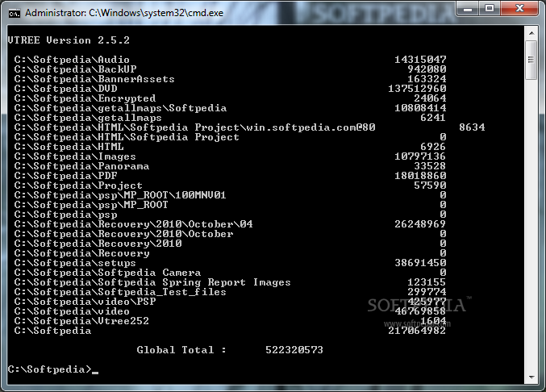The height and width of the screenshot is (392, 546).
Task: Click the path C:\Softpedia\psp\MP_ROOT
Action: 91,205
